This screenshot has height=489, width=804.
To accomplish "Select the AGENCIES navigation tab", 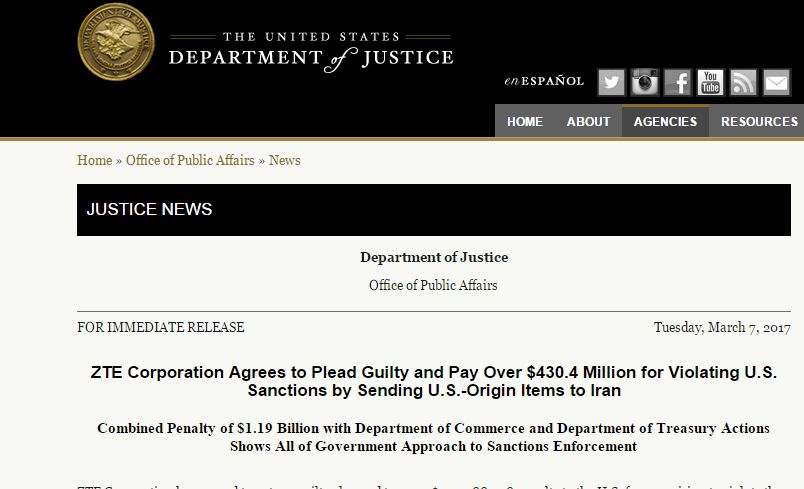I will 666,121.
